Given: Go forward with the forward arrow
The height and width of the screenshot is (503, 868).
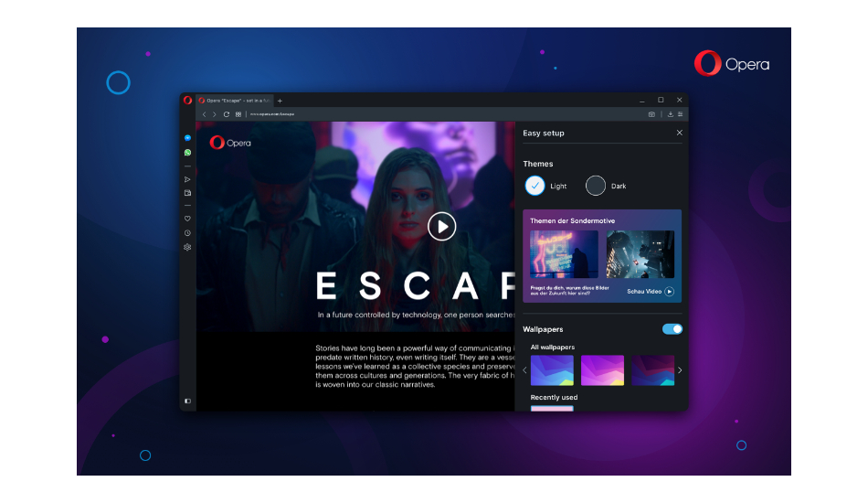Looking at the screenshot, I should click(x=214, y=114).
